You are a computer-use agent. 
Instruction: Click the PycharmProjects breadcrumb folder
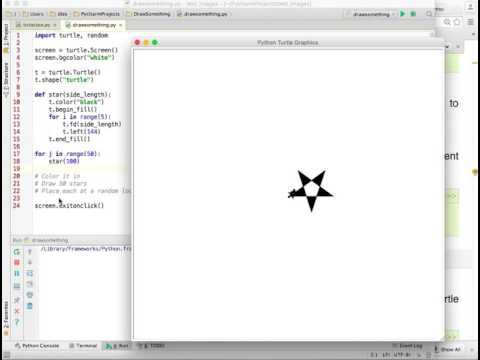96,14
